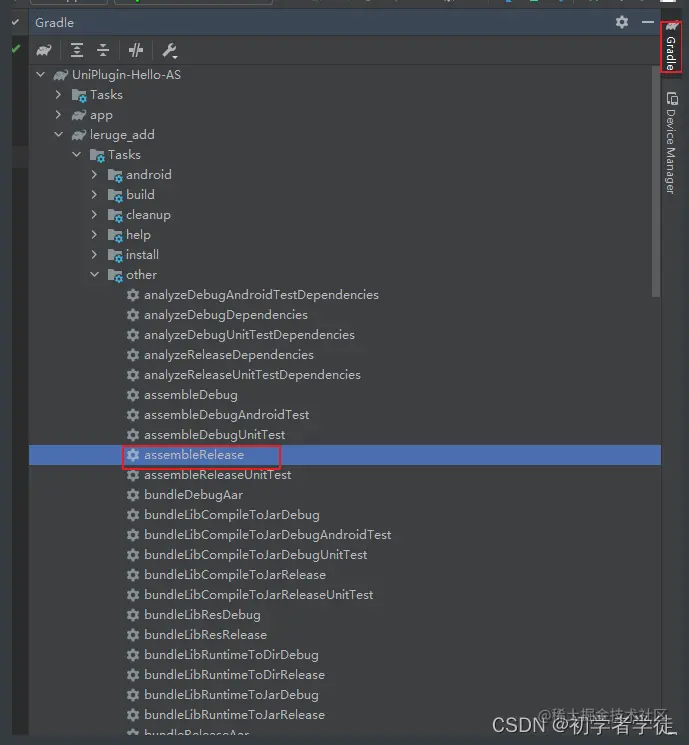
Task: Click the install folder icon
Action: coord(115,255)
